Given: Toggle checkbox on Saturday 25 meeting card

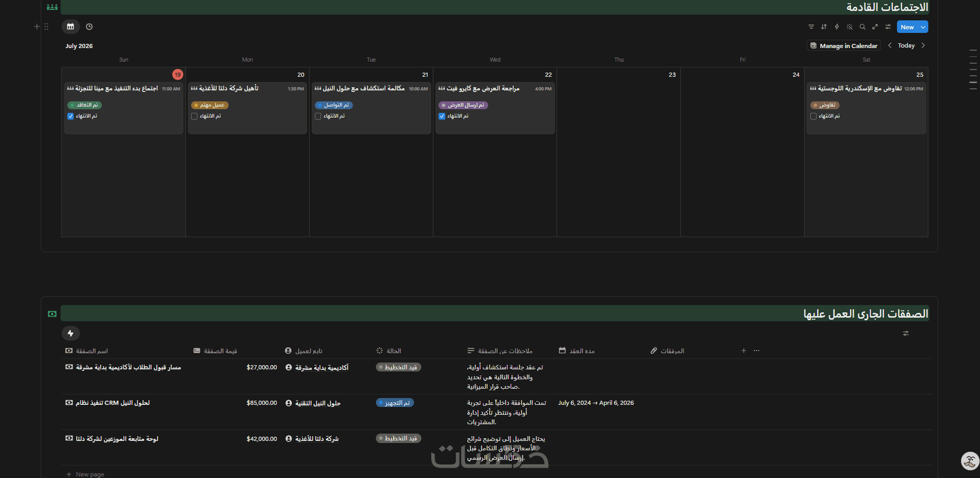Looking at the screenshot, I should point(813,116).
